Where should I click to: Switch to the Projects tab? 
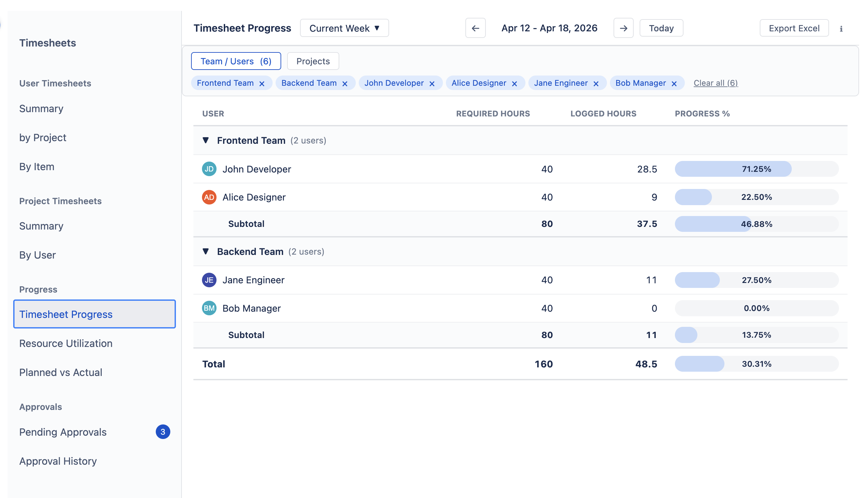coord(313,61)
